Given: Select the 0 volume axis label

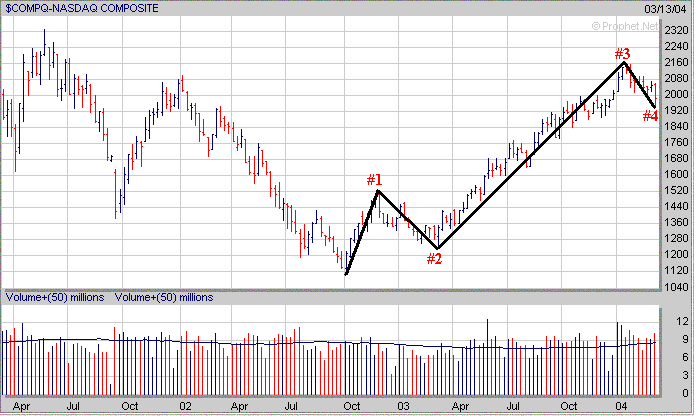Looking at the screenshot, I should tap(685, 393).
